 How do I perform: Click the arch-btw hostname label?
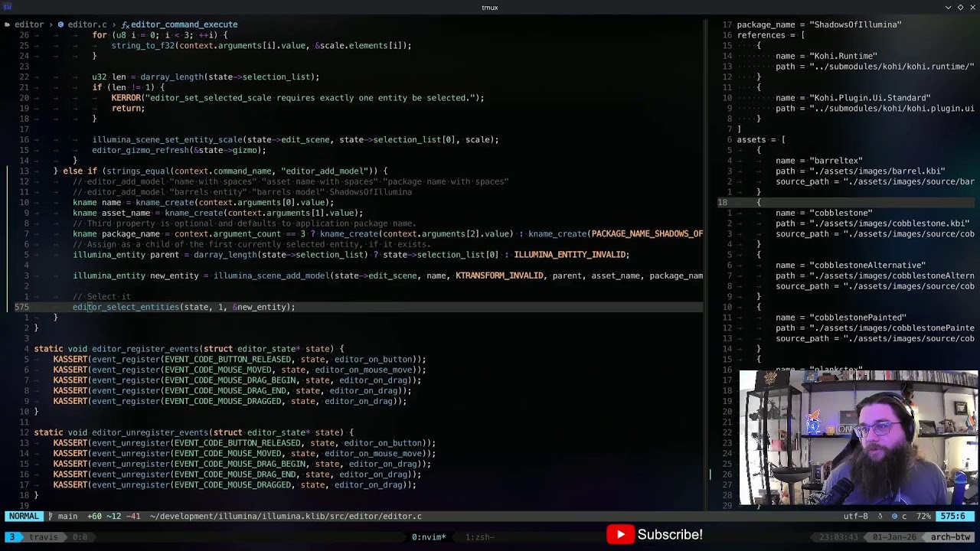(x=950, y=537)
